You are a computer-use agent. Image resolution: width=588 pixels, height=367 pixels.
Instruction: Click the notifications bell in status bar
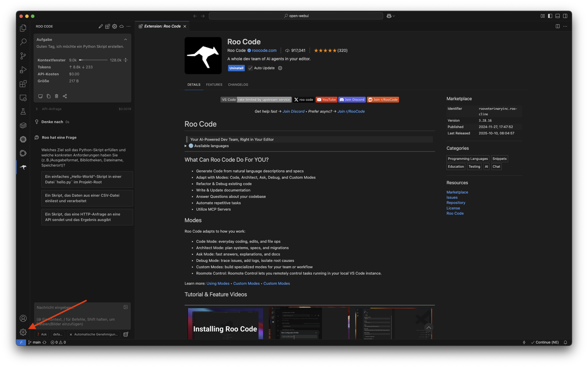point(565,342)
